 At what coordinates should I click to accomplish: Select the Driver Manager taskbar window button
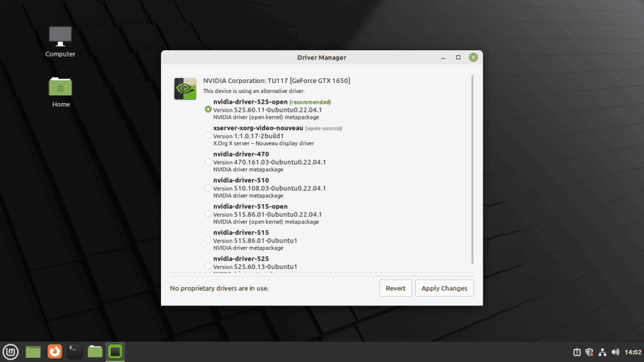tap(116, 352)
